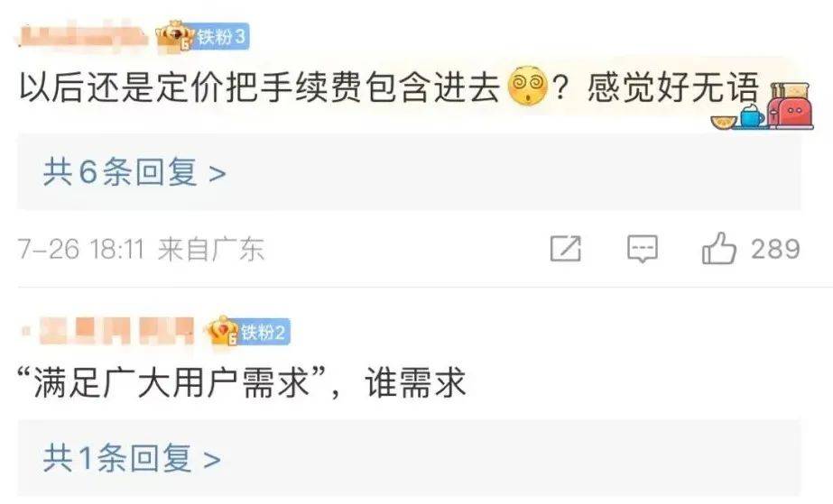The width and height of the screenshot is (833, 504).
Task: Click the 铁粉2 fan badge
Action: coord(264,333)
